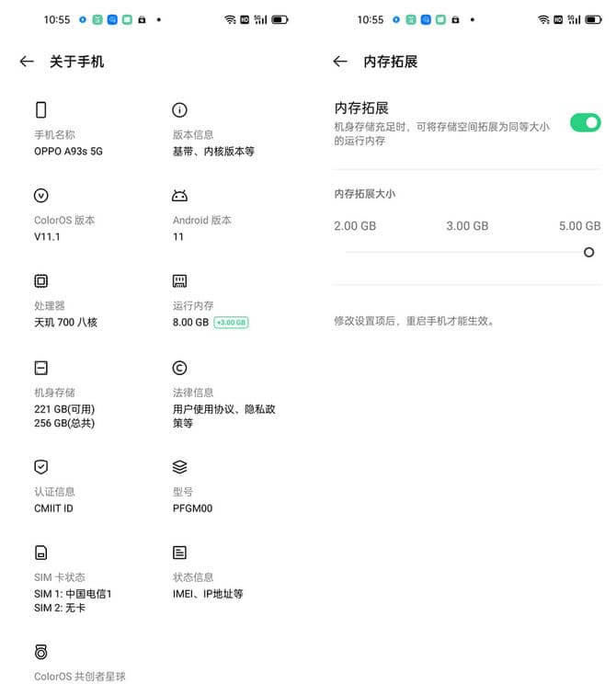Tap the Wi-Fi icon in the left status bar
Screen dimensions: 616x684
click(x=231, y=19)
